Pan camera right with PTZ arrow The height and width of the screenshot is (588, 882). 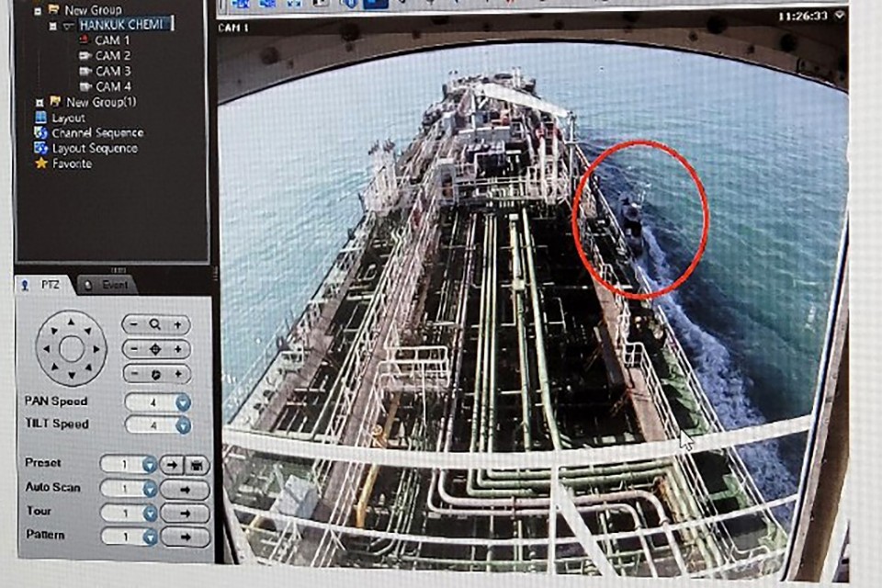tap(97, 348)
